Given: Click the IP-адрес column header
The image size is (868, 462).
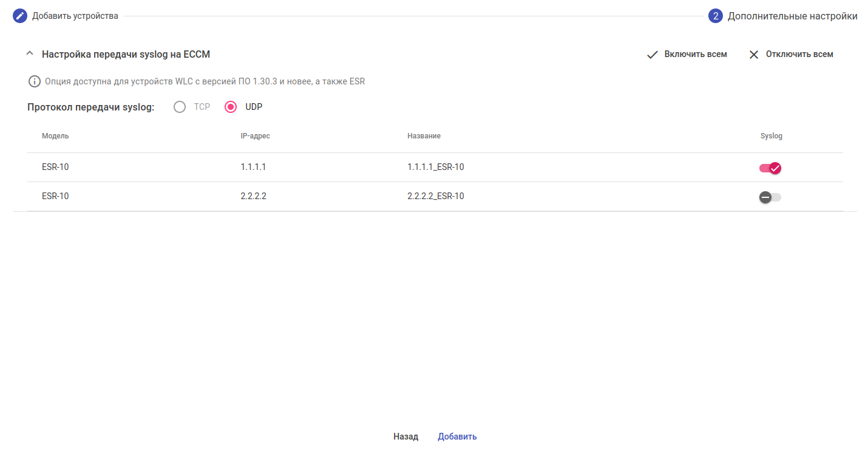Looking at the screenshot, I should pyautogui.click(x=255, y=136).
